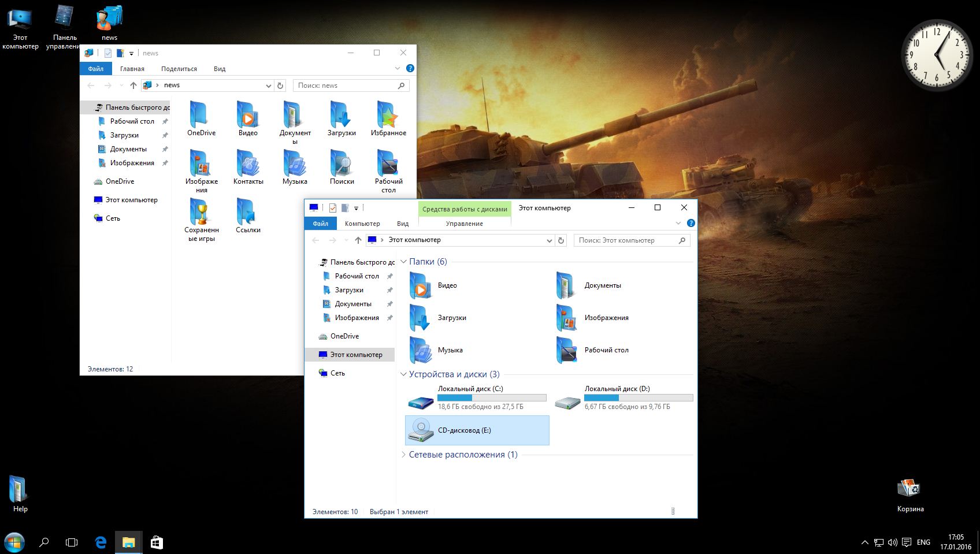980x554 pixels.
Task: Refresh the Этот компьютер window
Action: coord(561,240)
